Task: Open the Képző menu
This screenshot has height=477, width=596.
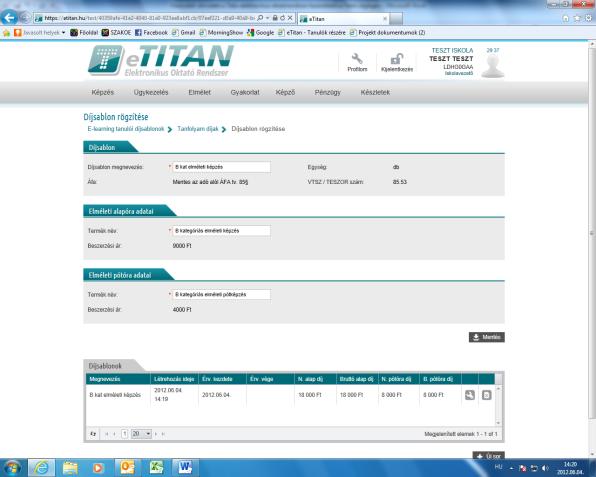Action: tap(285, 92)
